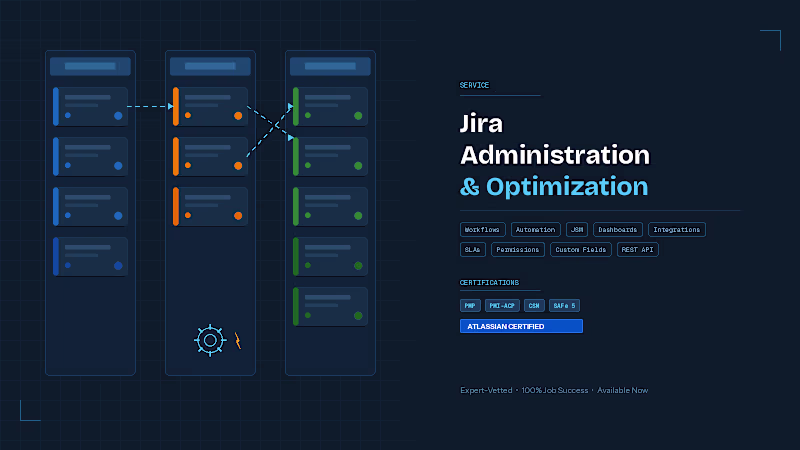Open the Integrations tag
The height and width of the screenshot is (450, 800).
pos(677,230)
